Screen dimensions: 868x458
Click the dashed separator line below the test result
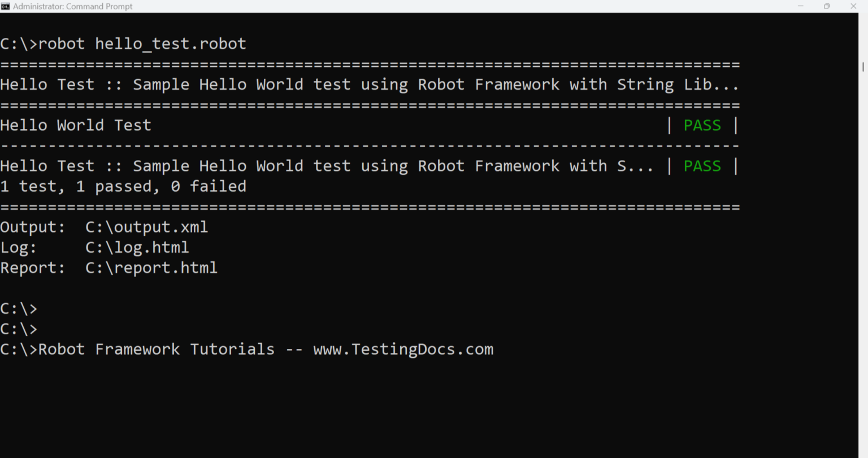367,145
